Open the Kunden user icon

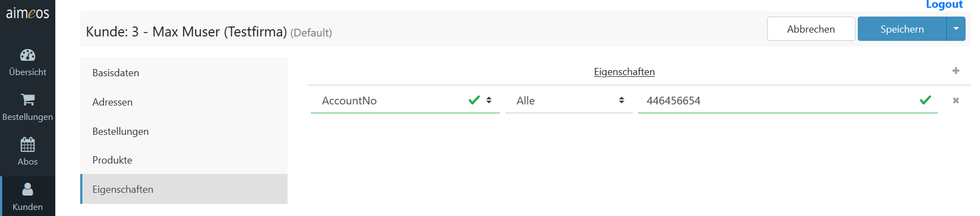pos(28,189)
